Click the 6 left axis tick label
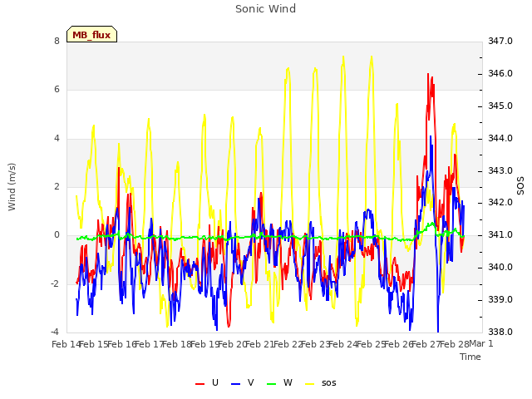 coord(57,90)
